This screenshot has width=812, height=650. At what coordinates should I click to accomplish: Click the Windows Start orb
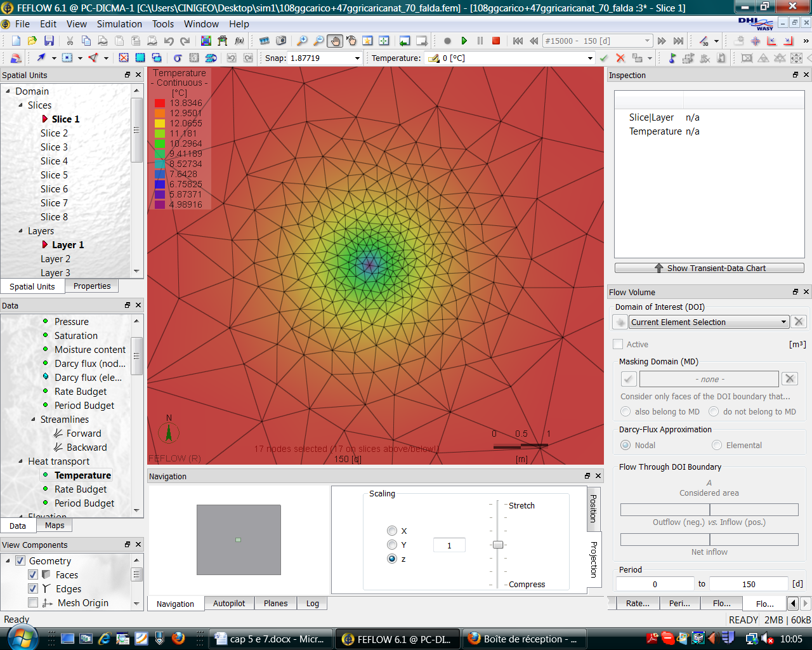22,639
